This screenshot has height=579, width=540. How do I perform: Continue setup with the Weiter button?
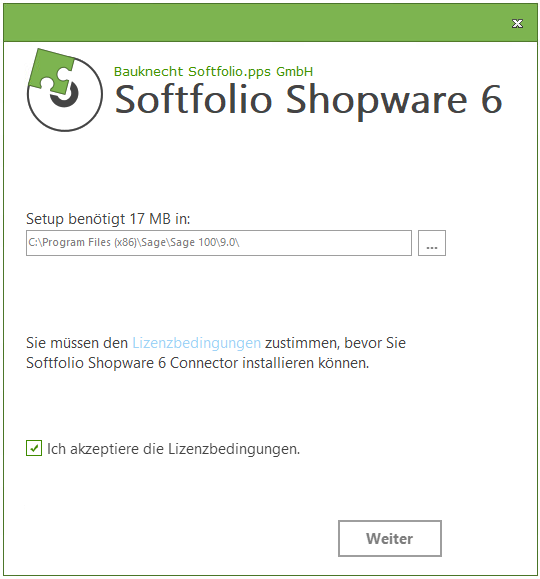pyautogui.click(x=390, y=538)
